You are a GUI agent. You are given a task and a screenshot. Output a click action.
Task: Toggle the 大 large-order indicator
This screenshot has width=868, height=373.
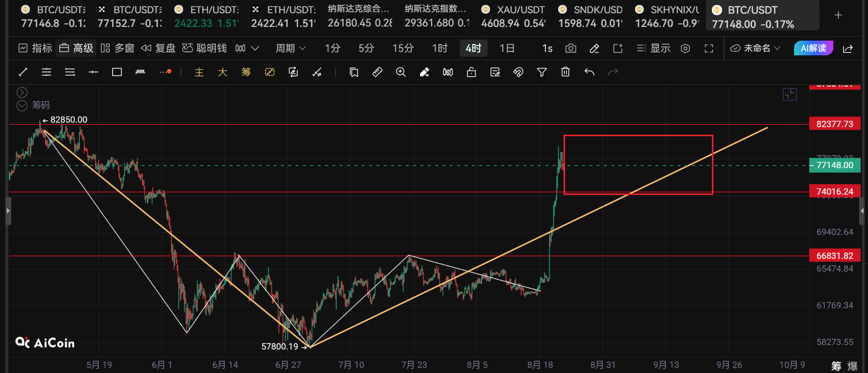[x=223, y=72]
